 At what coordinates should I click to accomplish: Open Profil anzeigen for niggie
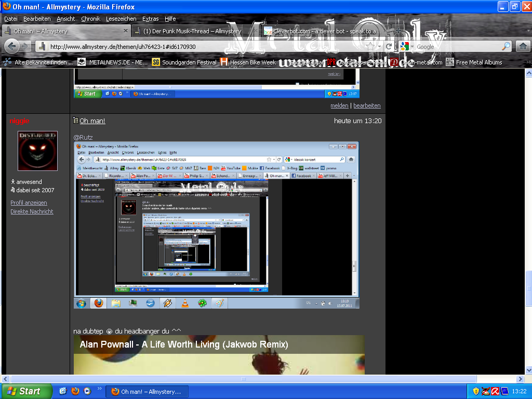click(29, 203)
